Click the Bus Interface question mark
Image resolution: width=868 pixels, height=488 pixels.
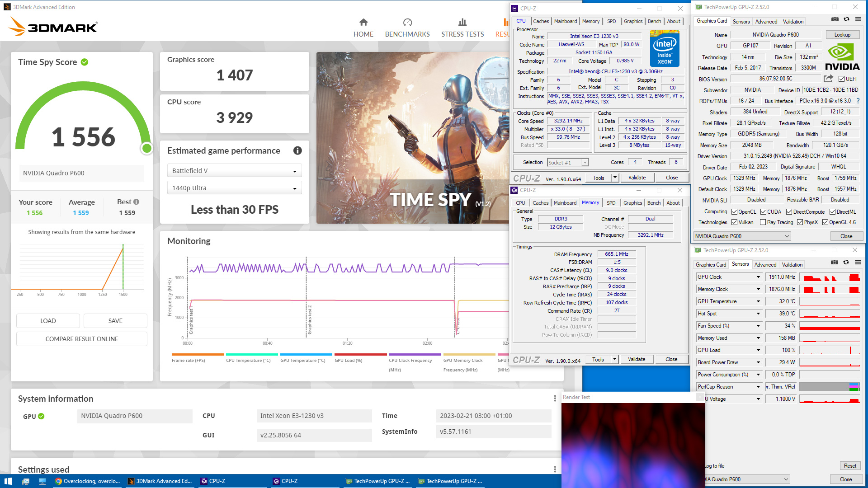click(x=858, y=101)
